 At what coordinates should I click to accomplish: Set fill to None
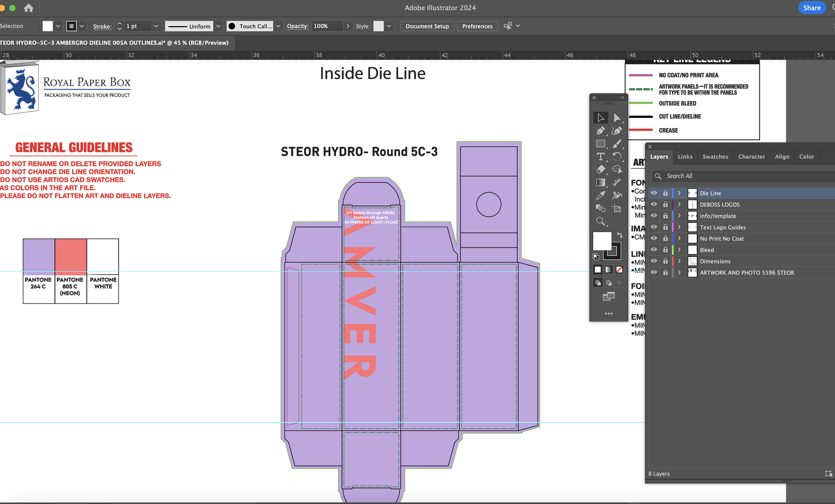point(619,270)
